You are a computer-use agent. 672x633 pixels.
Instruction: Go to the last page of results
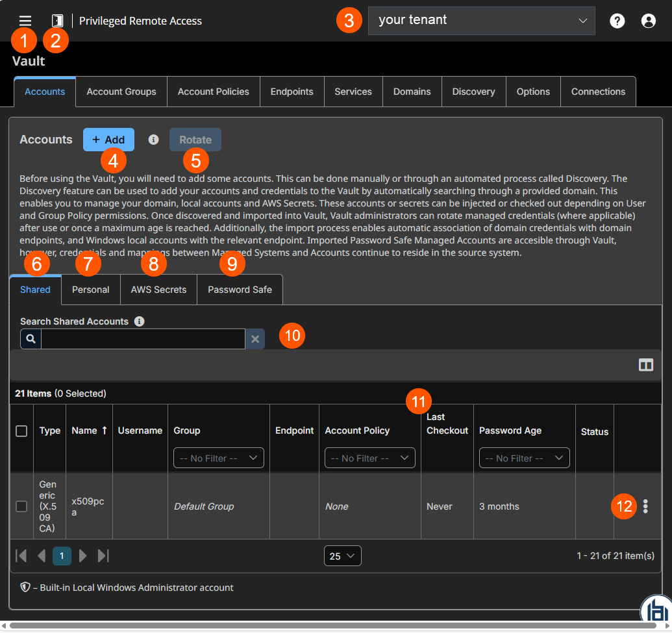[x=103, y=556]
